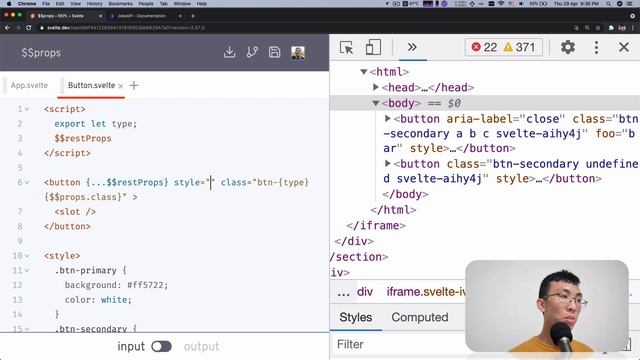Close the Button.svelte tab with its x
The image size is (640, 360).
[120, 86]
